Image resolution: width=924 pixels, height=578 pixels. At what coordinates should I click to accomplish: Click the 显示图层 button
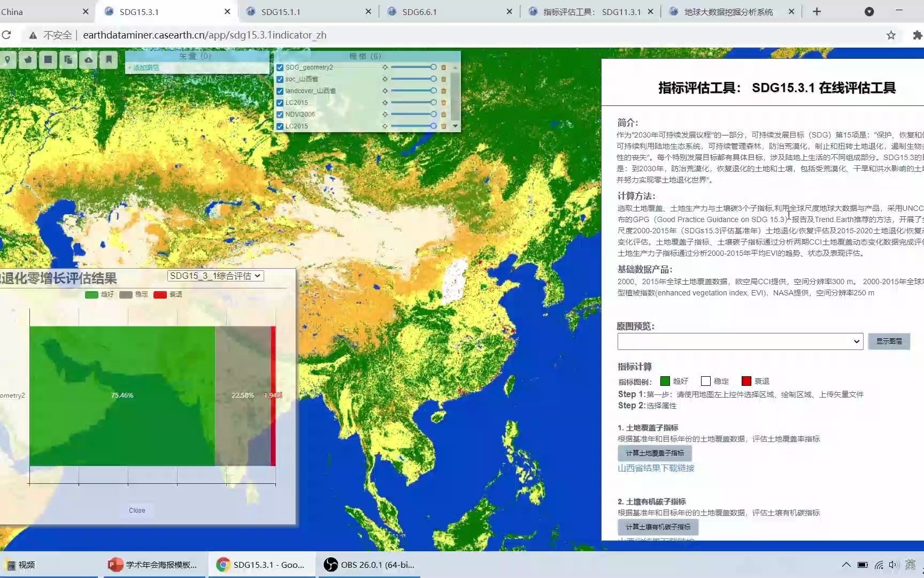(x=889, y=341)
